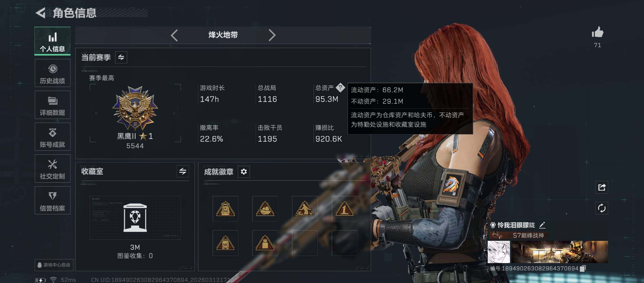Toggle the 收藏室 swap view button
644x283 pixels.
(183, 171)
